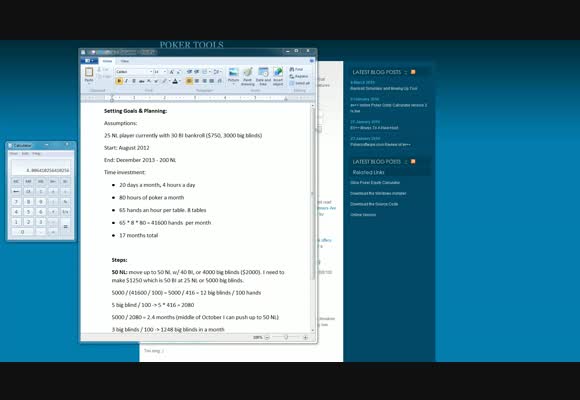Screen dimensions: 580x400
Task: Open the Find tool in Editing group
Action: 296,69
